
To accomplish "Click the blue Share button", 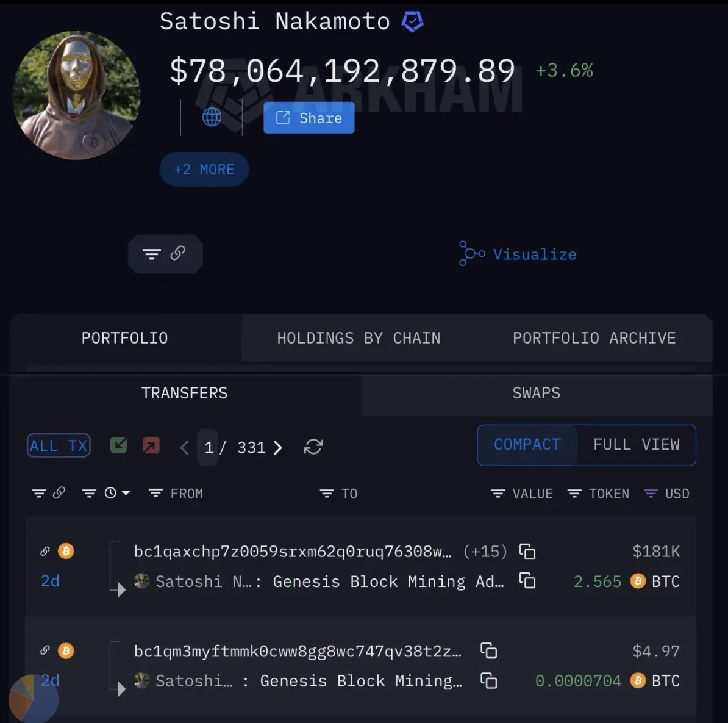I will click(309, 118).
